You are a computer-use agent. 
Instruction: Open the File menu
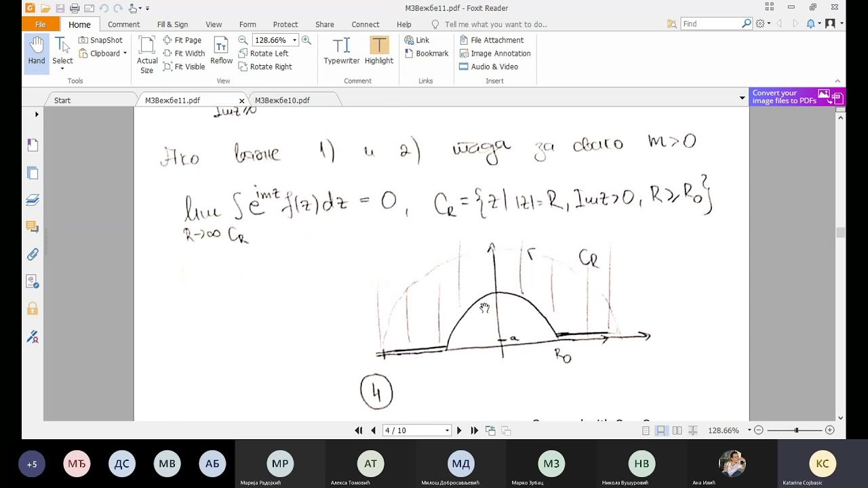[x=41, y=24]
